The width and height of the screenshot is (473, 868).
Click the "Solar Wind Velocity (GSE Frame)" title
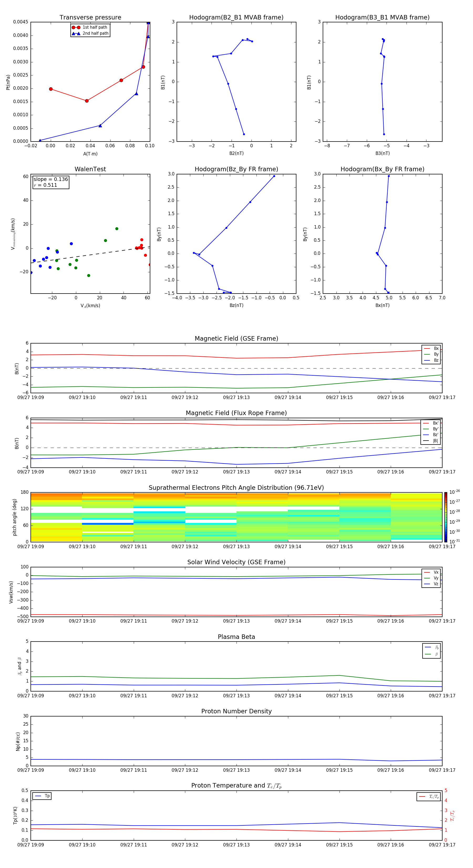coord(236,562)
